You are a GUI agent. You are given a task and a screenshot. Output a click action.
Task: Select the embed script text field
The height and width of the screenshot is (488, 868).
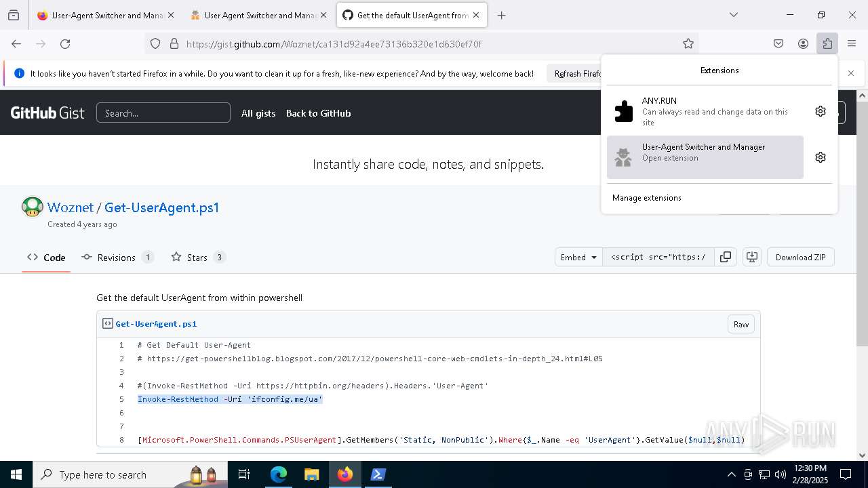click(x=658, y=257)
